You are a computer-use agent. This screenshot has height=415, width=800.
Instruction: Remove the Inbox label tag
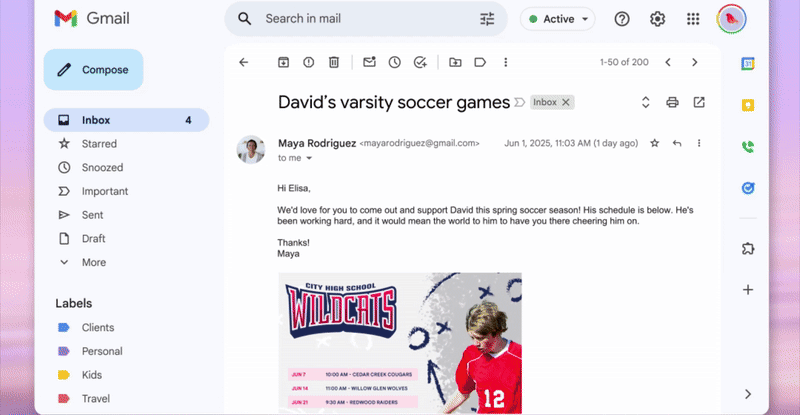[x=566, y=102]
